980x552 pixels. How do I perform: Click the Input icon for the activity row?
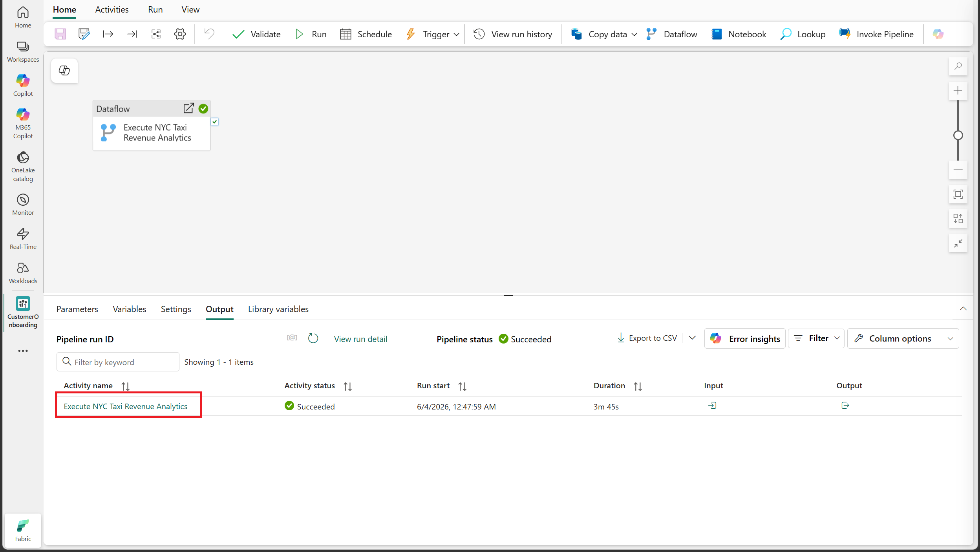pos(712,406)
